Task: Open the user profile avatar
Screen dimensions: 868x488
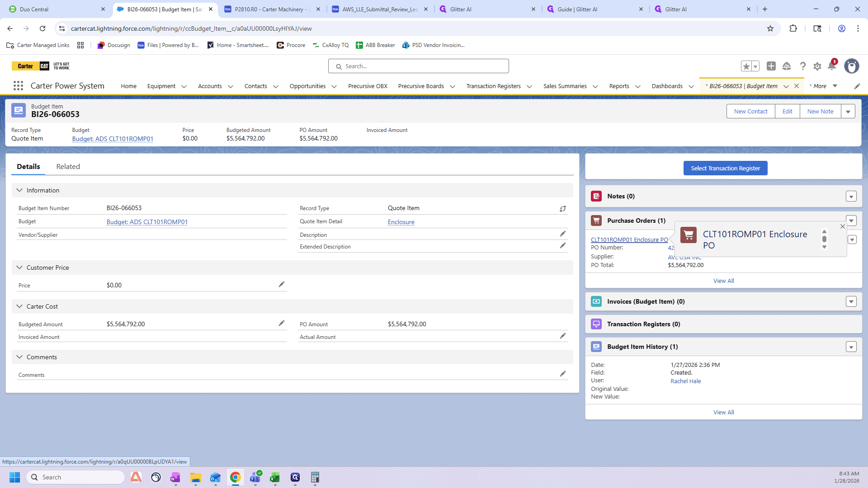Action: (x=852, y=66)
